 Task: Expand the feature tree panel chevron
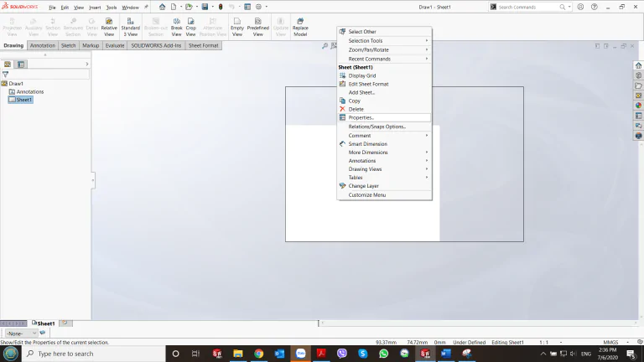point(86,64)
